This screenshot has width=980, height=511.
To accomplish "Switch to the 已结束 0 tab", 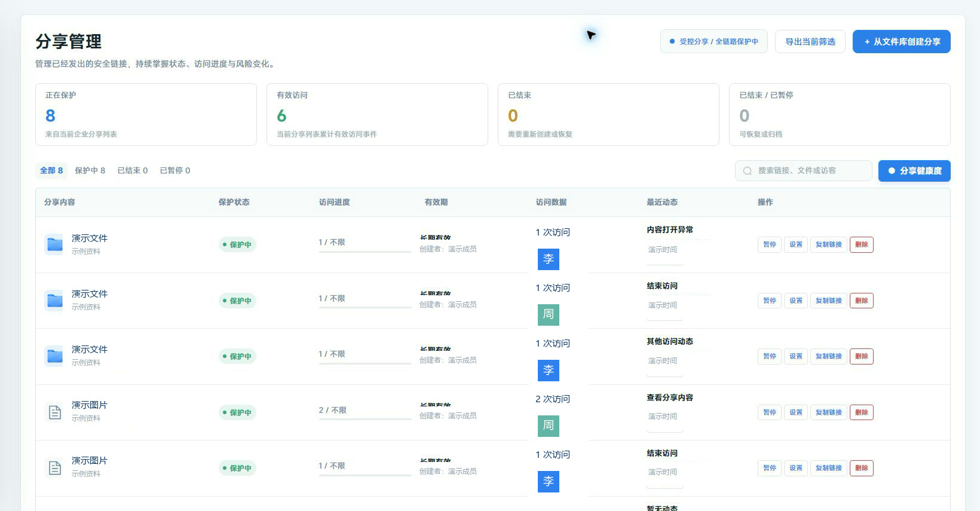I will (133, 170).
